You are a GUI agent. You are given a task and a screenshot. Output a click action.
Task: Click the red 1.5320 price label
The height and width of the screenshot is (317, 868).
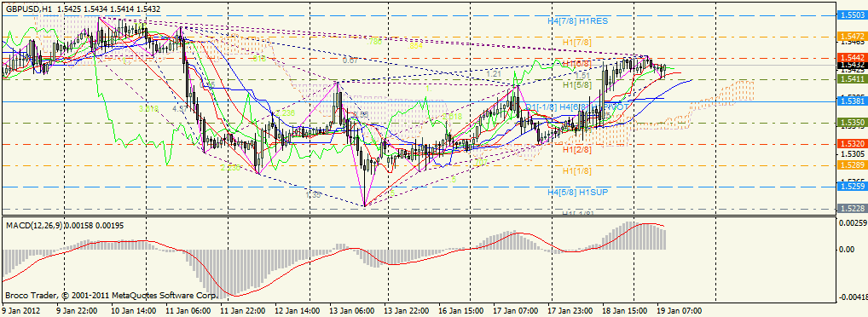(x=853, y=144)
